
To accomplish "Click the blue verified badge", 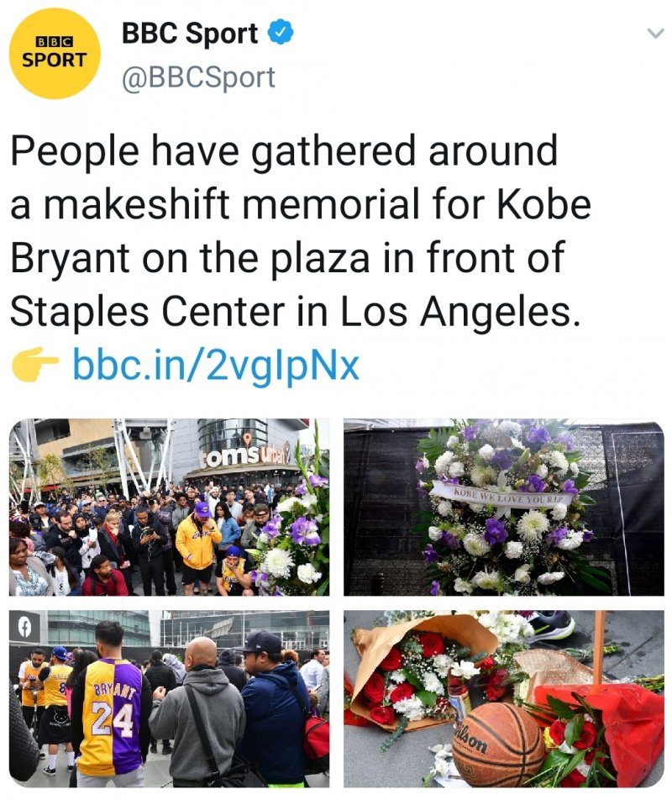I will click(280, 34).
